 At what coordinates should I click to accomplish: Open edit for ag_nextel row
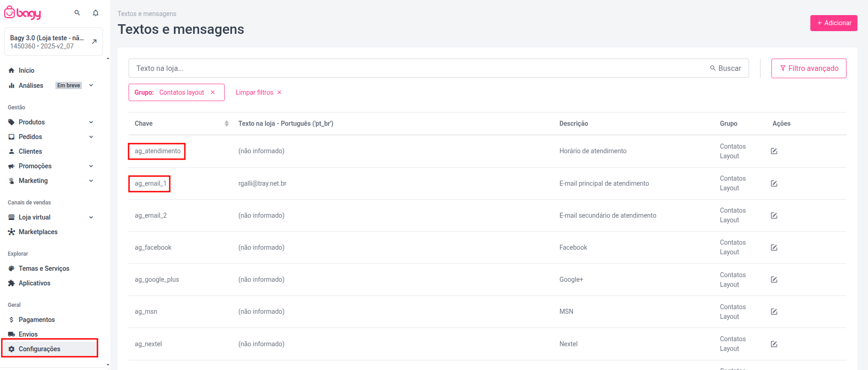tap(774, 344)
